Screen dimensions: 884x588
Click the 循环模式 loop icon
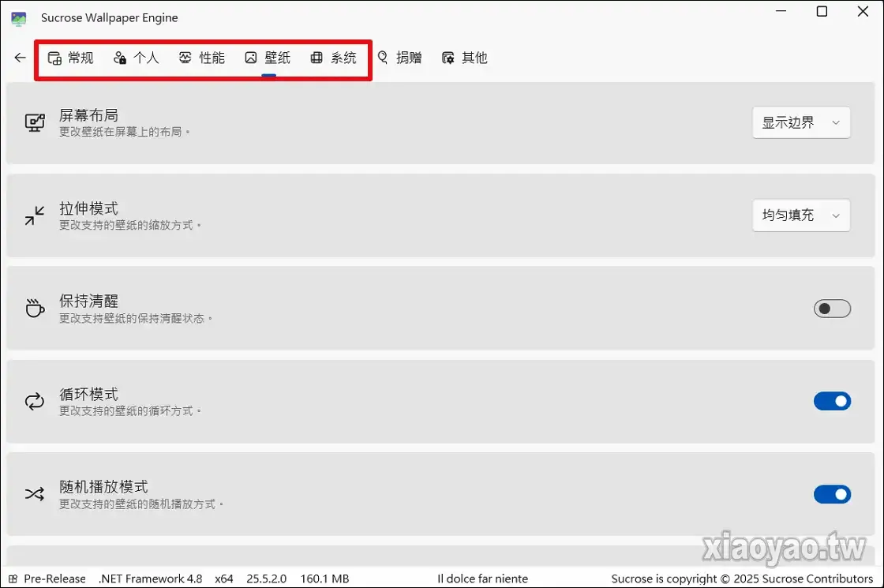tap(35, 402)
